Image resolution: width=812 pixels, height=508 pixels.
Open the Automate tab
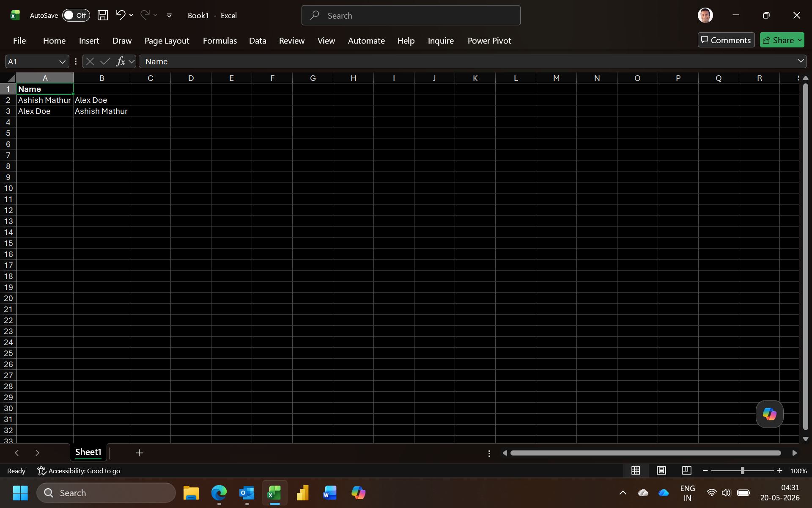pos(366,41)
